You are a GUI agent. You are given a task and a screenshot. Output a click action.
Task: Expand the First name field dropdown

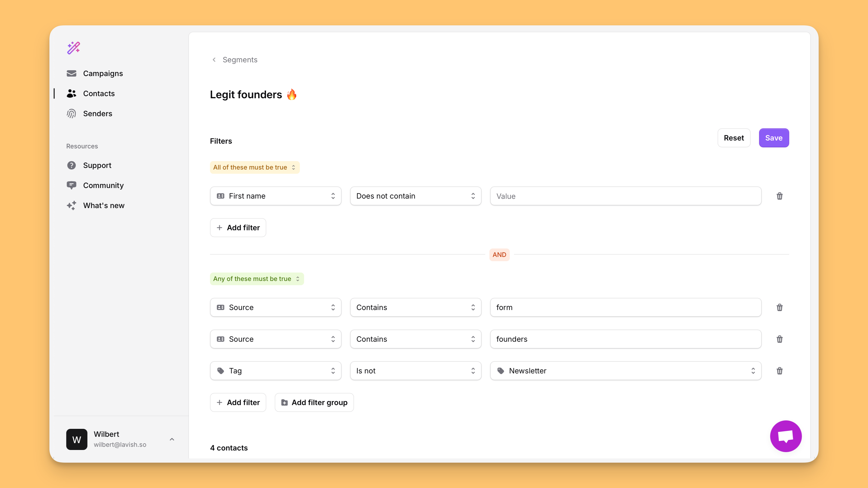(275, 196)
